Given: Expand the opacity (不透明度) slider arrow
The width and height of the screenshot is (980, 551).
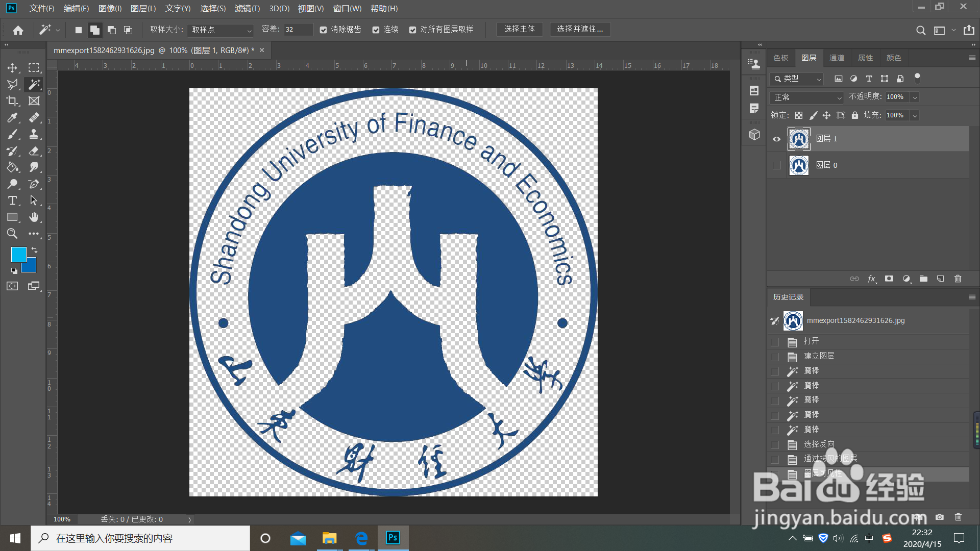Looking at the screenshot, I should pos(915,97).
